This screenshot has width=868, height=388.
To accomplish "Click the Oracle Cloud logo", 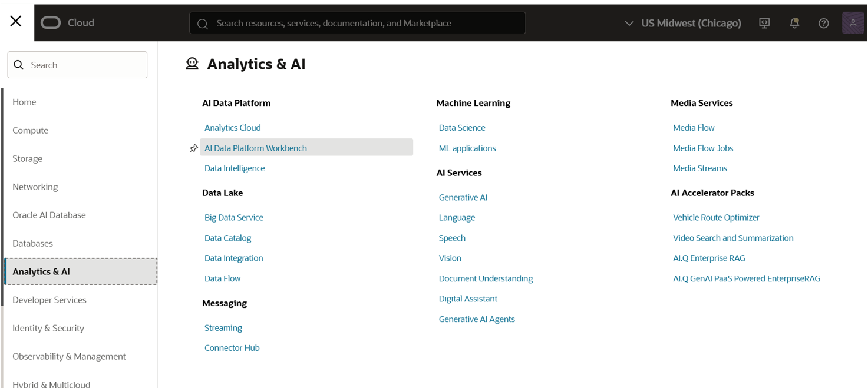I will coord(67,23).
